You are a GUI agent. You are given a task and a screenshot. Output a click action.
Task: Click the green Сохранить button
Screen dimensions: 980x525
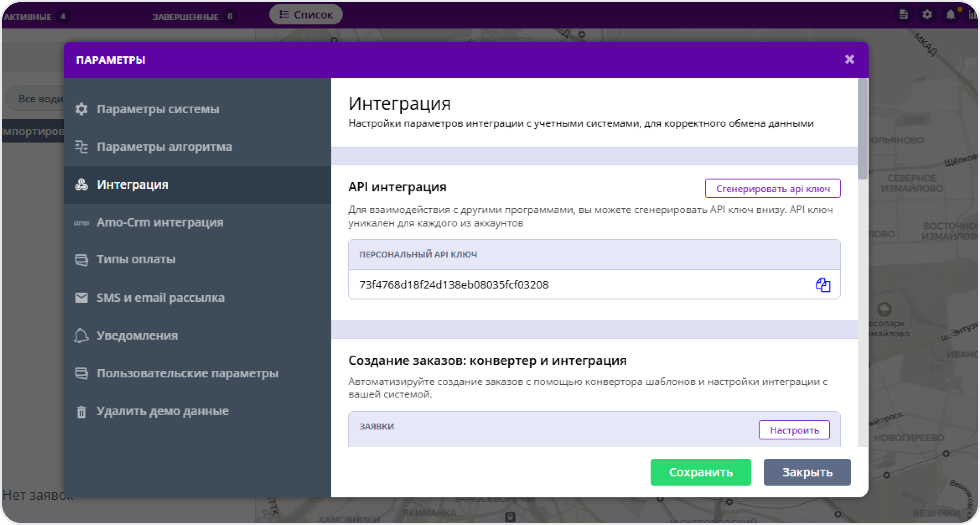700,472
